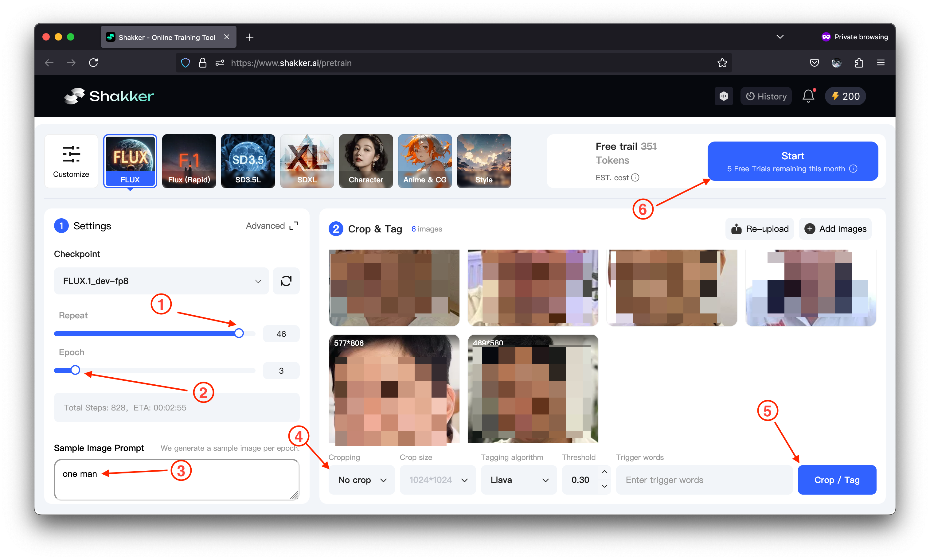Open the Cropping No crop dropdown
Viewport: 930px width, 560px height.
[361, 480]
